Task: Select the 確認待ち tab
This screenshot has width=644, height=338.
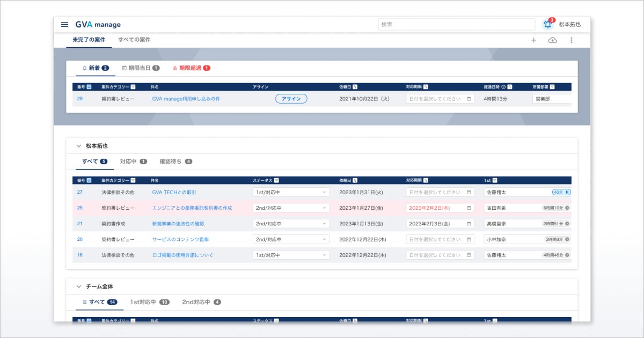Action: [x=176, y=161]
